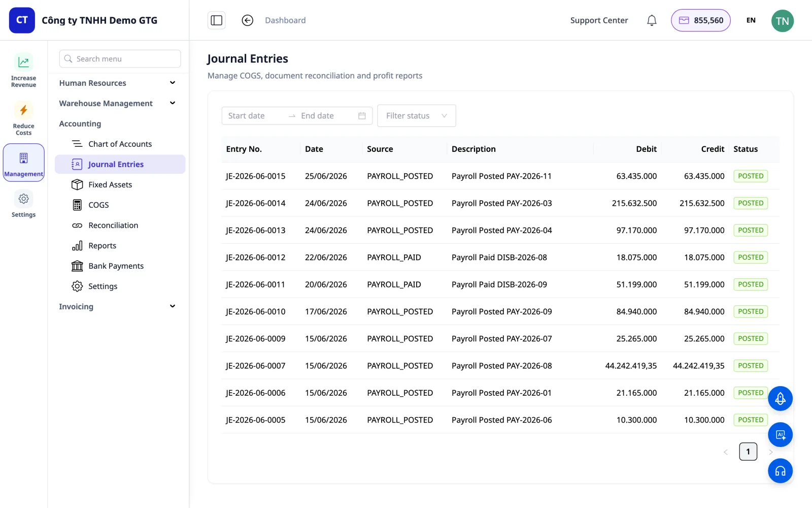Click the Dashboard breadcrumb
The image size is (812, 508).
(x=285, y=20)
